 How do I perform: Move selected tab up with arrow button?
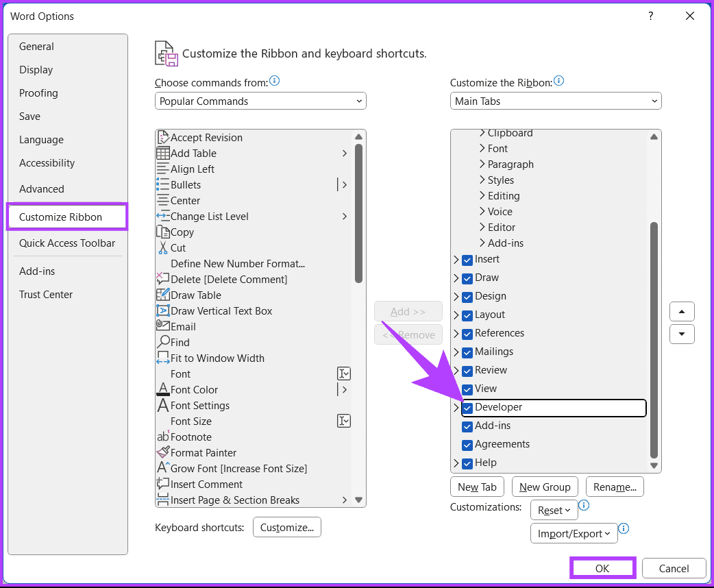point(682,312)
